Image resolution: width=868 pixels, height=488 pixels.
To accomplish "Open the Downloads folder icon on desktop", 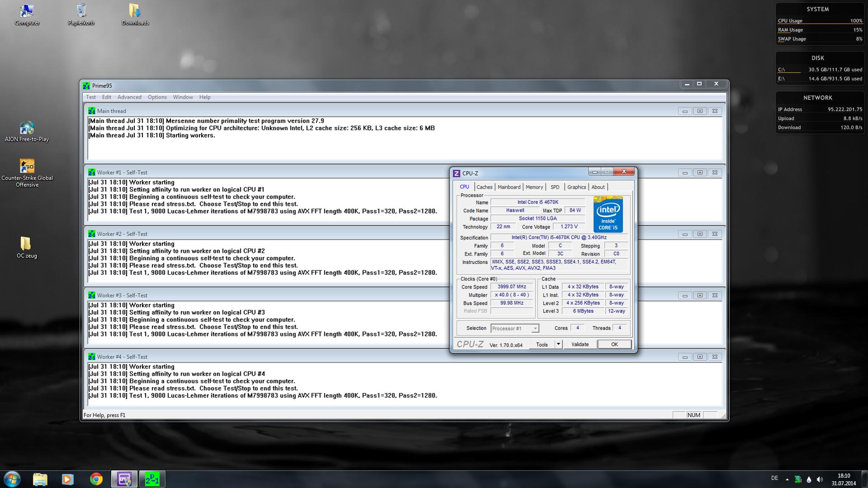I will (135, 14).
